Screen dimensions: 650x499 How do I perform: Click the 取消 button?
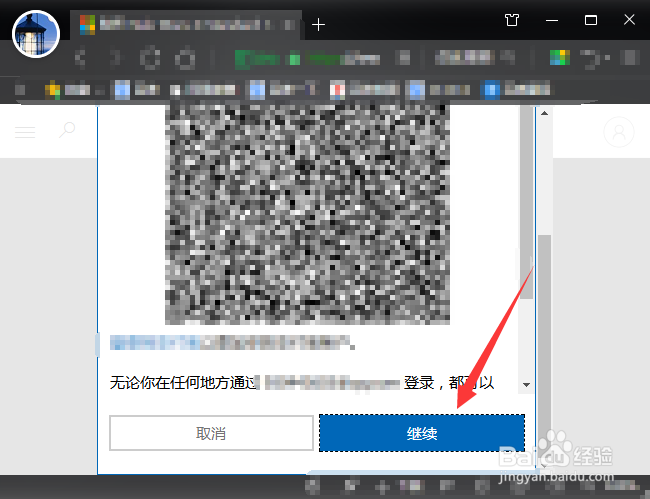click(x=211, y=433)
